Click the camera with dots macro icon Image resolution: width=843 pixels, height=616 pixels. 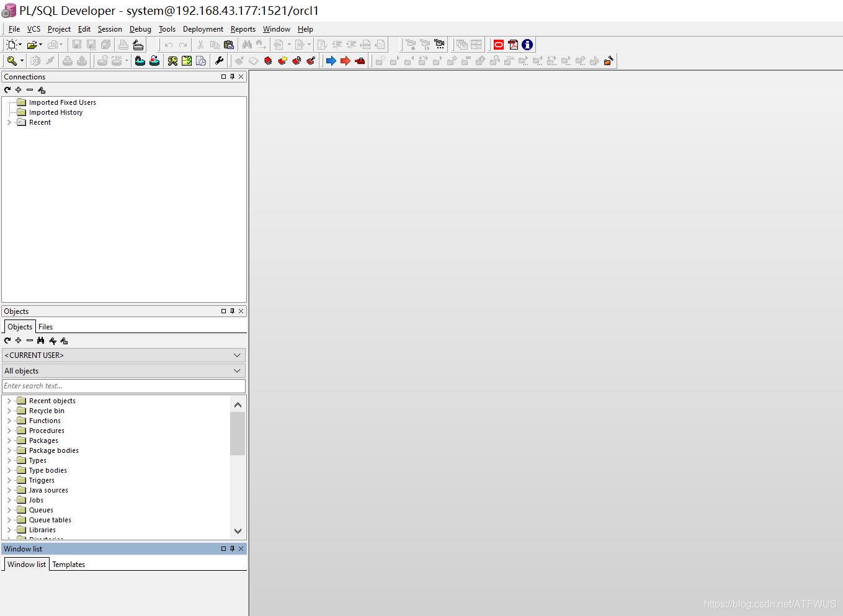pyautogui.click(x=440, y=45)
